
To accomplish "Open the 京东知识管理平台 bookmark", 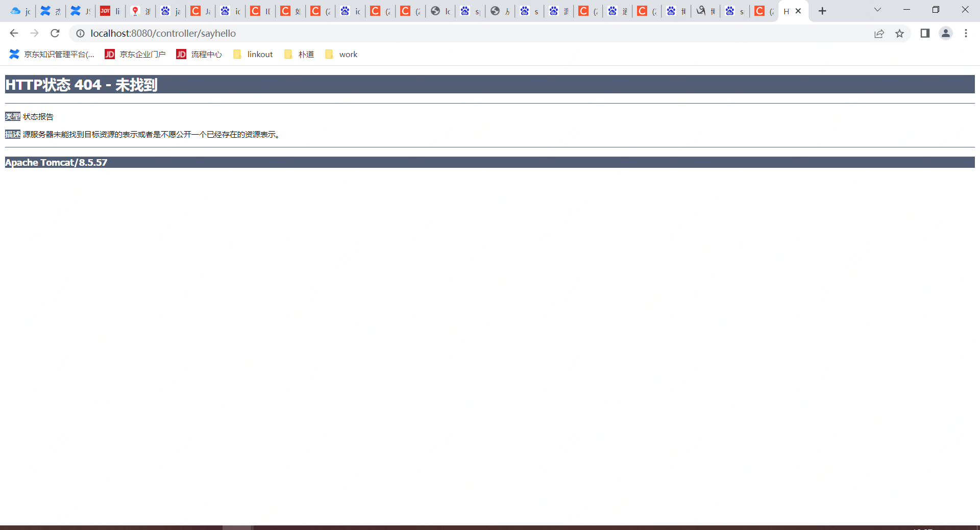I will pos(52,54).
